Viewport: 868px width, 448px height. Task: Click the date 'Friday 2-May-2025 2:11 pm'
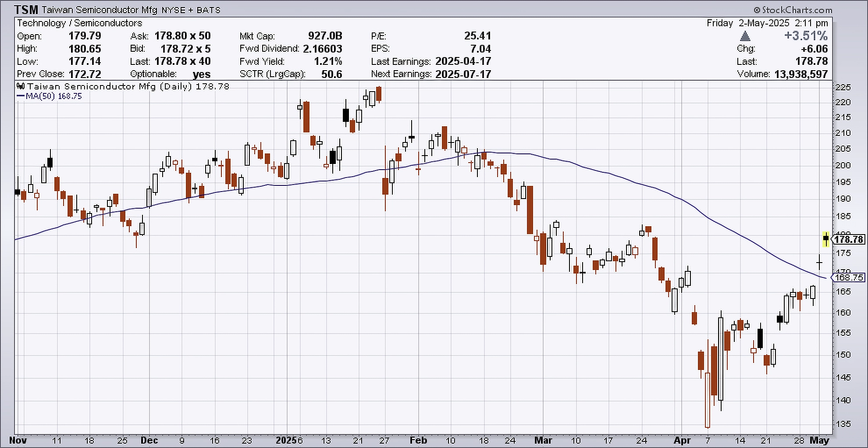(767, 23)
